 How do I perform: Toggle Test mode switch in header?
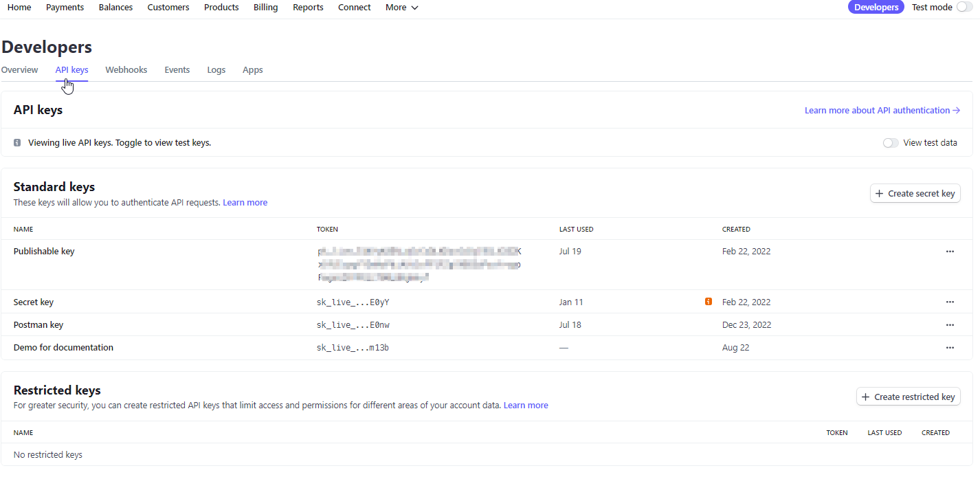point(964,8)
